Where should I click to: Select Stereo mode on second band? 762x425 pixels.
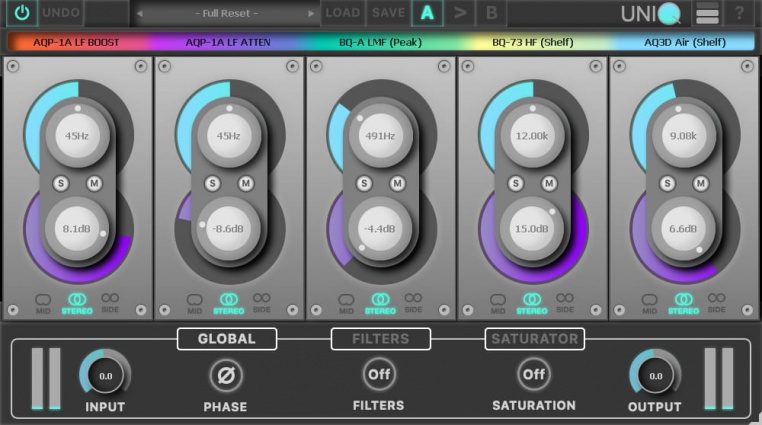229,302
